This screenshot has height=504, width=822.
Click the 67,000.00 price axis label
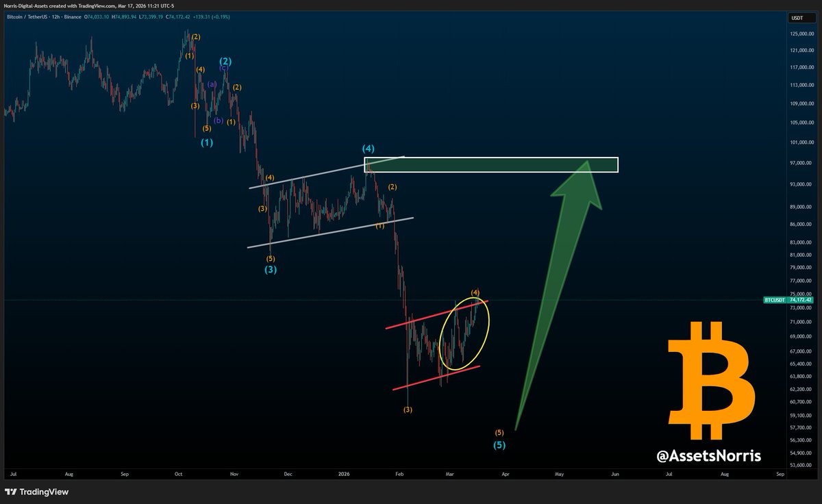pyautogui.click(x=802, y=351)
